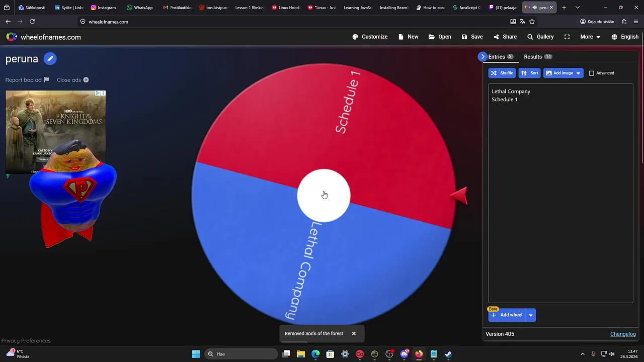Reload the page
Viewport: 644px width, 362px height.
coord(32,22)
